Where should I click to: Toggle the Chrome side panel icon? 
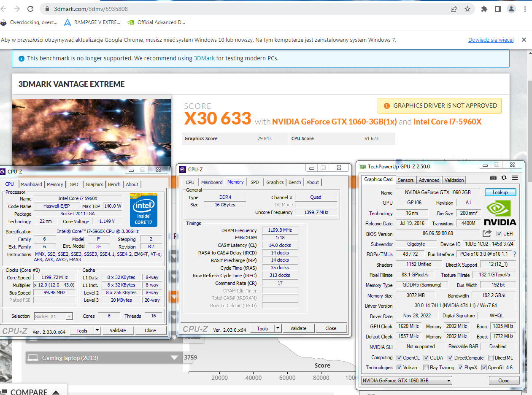point(498,9)
